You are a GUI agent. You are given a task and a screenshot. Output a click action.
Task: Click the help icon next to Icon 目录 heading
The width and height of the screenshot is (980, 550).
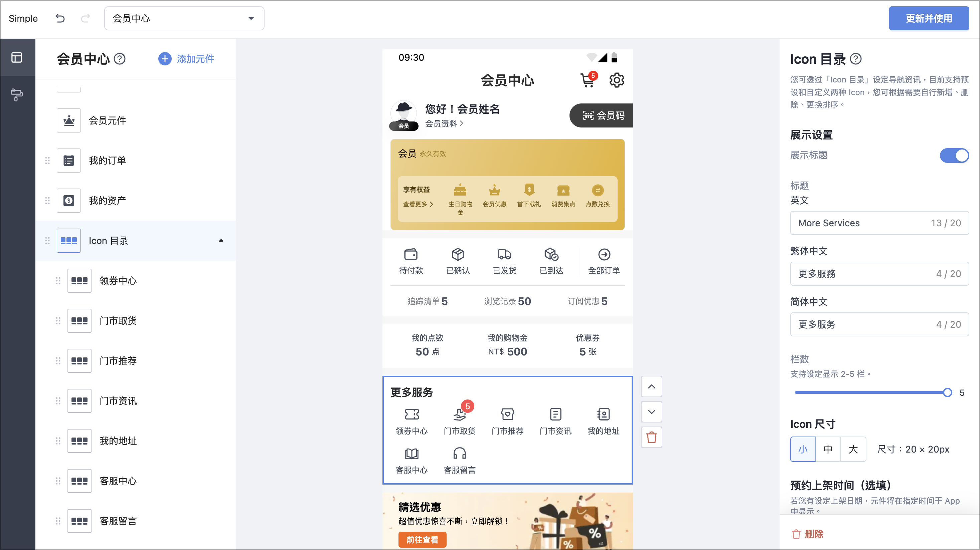pyautogui.click(x=856, y=59)
